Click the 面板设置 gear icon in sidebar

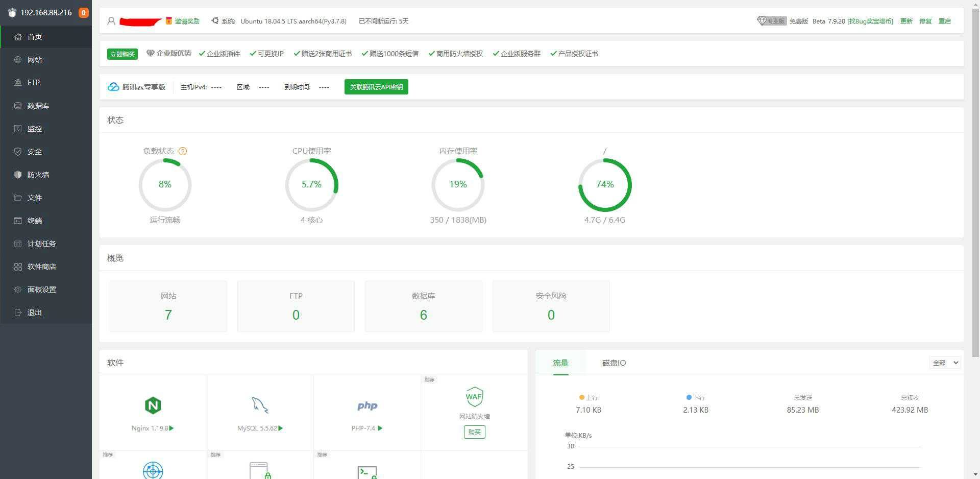coord(18,290)
